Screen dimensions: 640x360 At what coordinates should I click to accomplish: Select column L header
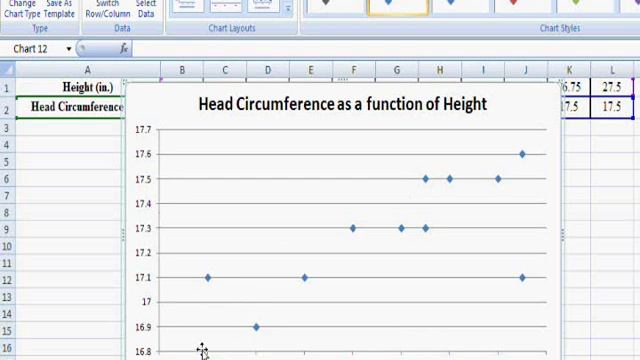click(612, 70)
